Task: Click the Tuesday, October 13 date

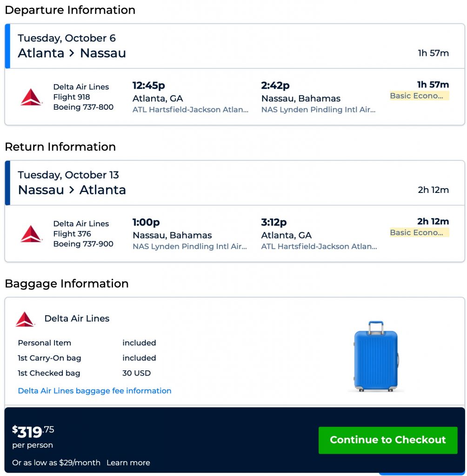Action: (68, 175)
